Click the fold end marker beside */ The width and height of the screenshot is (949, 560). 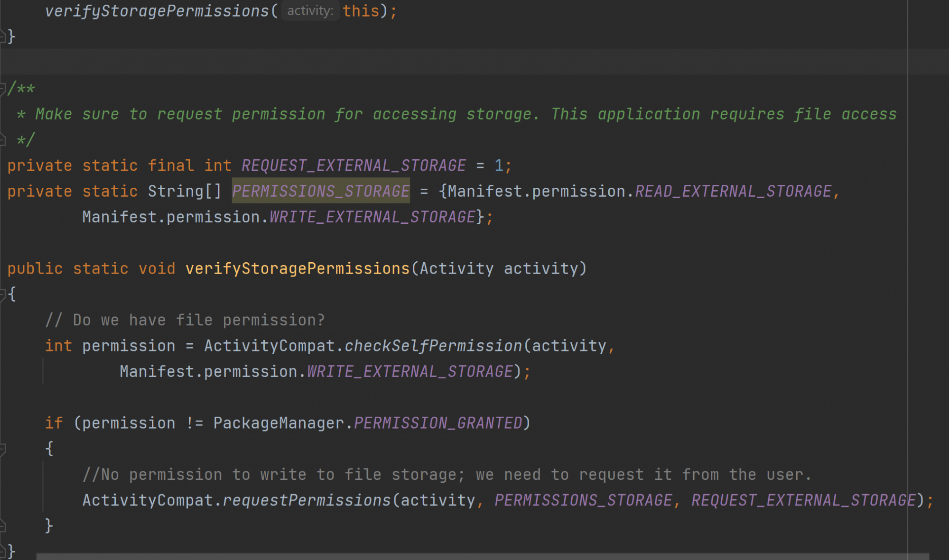click(x=2, y=139)
